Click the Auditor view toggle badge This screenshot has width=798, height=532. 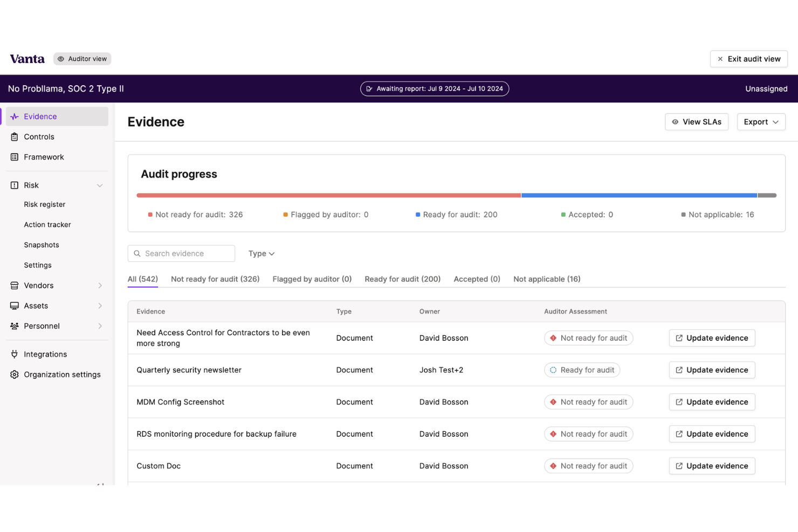tap(82, 59)
